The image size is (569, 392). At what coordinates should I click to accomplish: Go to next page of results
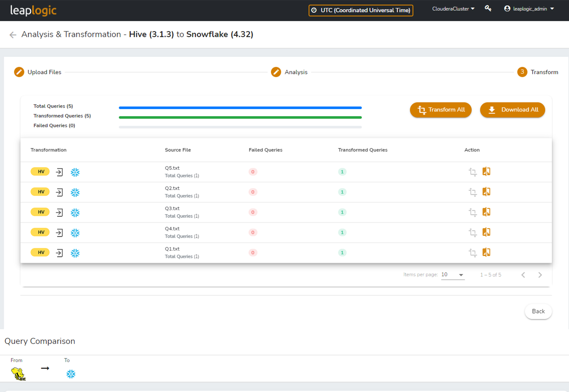[540, 275]
